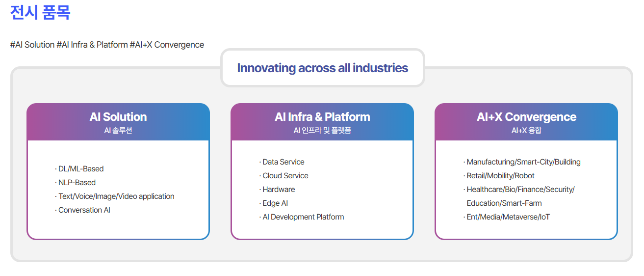Select the hashtag line '#AI Solution #AI Infra & Platform #AI+X Convergence'
644x276 pixels.
tap(107, 45)
